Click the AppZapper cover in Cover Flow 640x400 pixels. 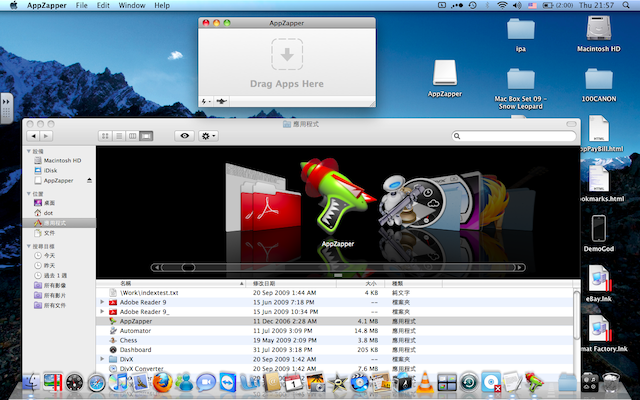pos(337,198)
